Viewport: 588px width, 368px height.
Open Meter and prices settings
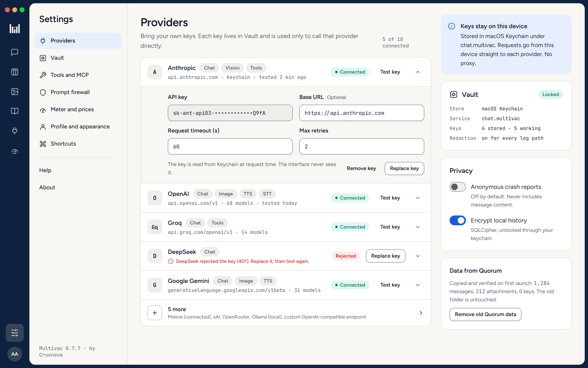coord(78,110)
